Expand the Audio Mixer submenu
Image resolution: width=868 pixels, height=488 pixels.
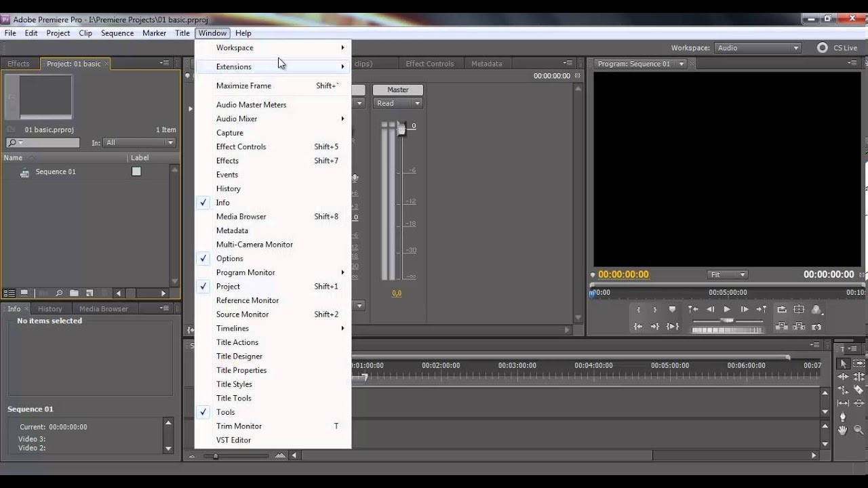(273, 119)
